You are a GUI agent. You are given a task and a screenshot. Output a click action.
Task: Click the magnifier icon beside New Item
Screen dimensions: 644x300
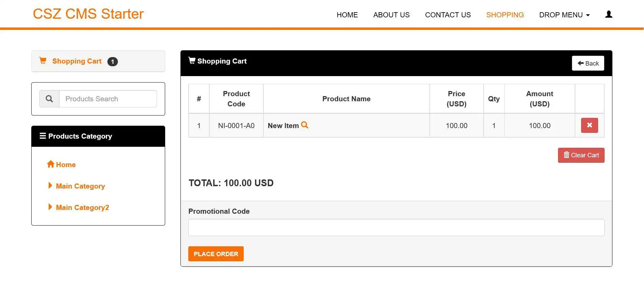click(x=304, y=125)
